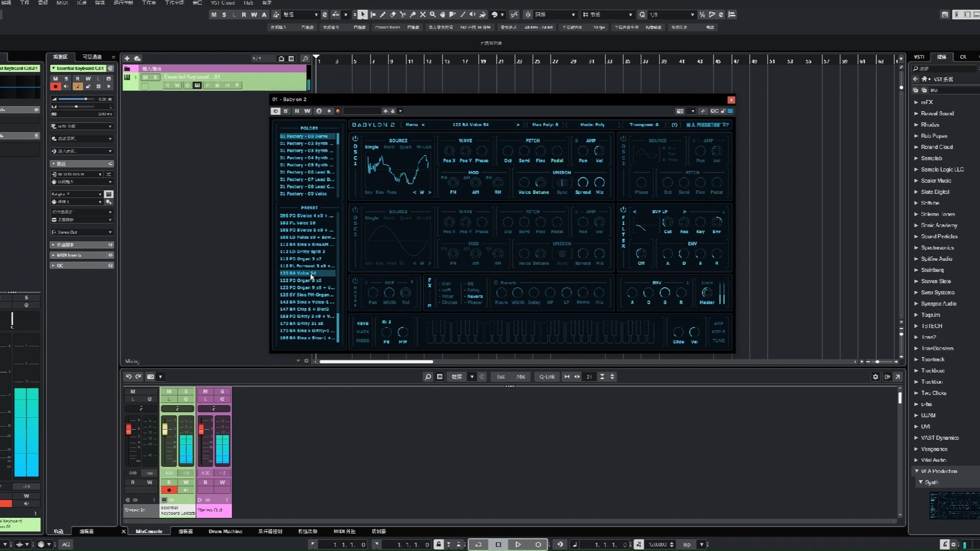Click the Play transport button
Screen dimensions: 980x551
518,544
